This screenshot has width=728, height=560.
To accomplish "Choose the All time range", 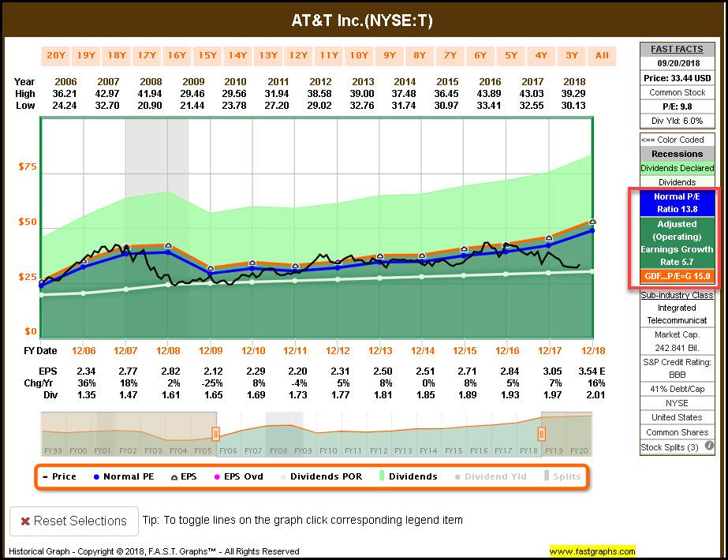I will click(602, 55).
